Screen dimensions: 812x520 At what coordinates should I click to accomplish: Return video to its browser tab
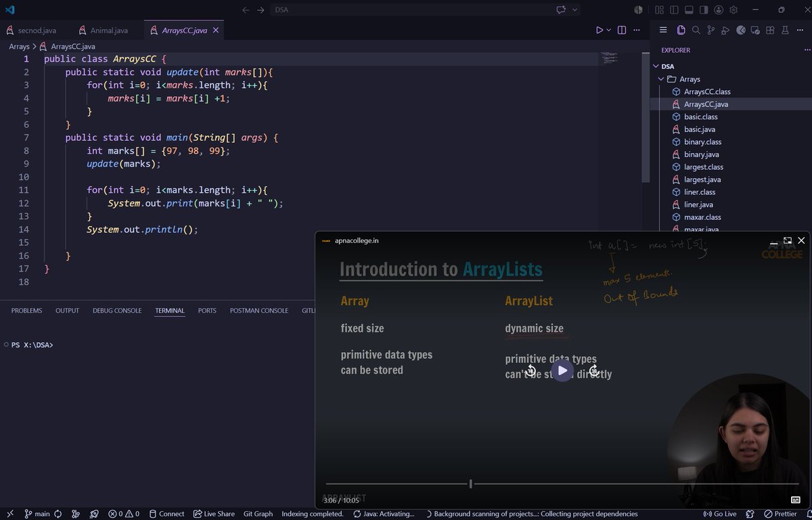pos(788,240)
